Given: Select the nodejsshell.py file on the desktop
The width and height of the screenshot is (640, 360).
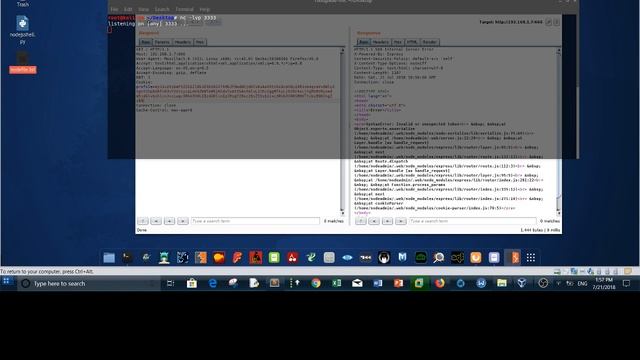Looking at the screenshot, I should tap(22, 29).
